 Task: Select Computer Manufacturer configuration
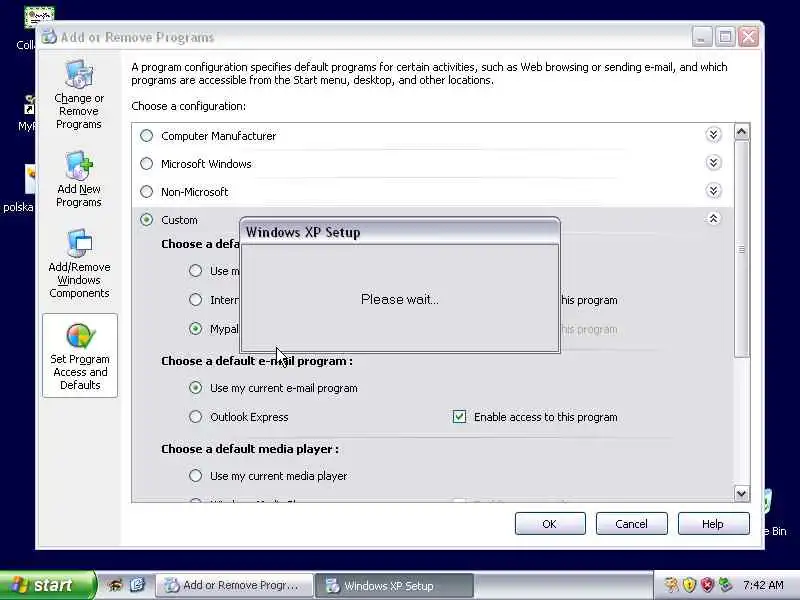click(146, 136)
